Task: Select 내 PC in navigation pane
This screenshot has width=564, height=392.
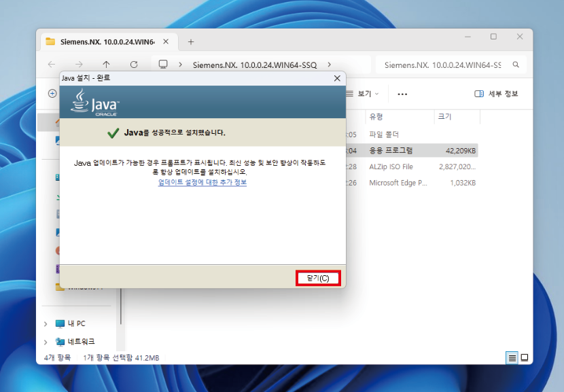Action: click(71, 323)
